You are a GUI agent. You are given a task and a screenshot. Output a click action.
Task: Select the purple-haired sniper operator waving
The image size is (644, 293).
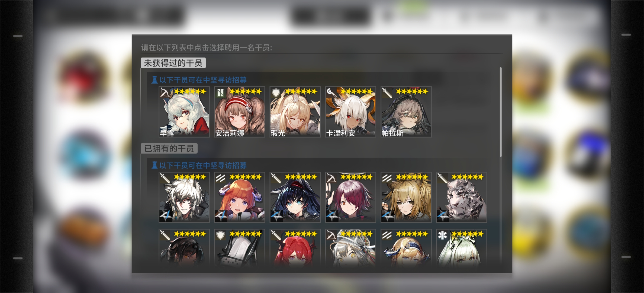point(350,197)
